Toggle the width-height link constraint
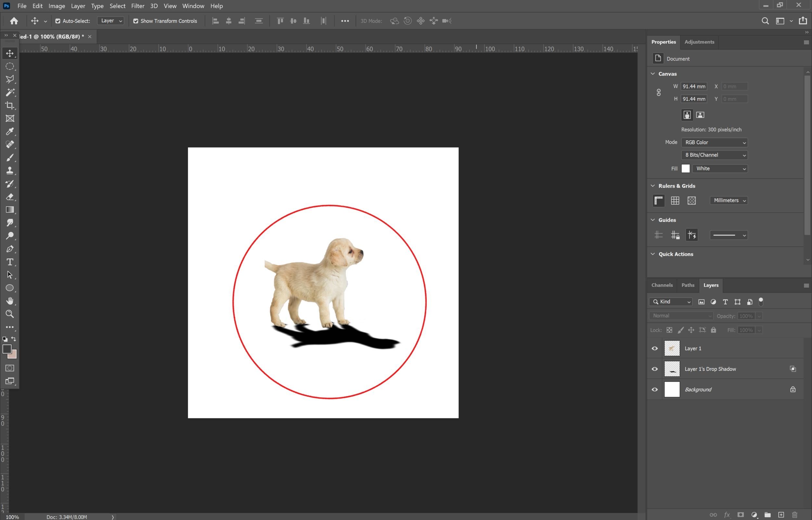The width and height of the screenshot is (812, 520). click(658, 93)
